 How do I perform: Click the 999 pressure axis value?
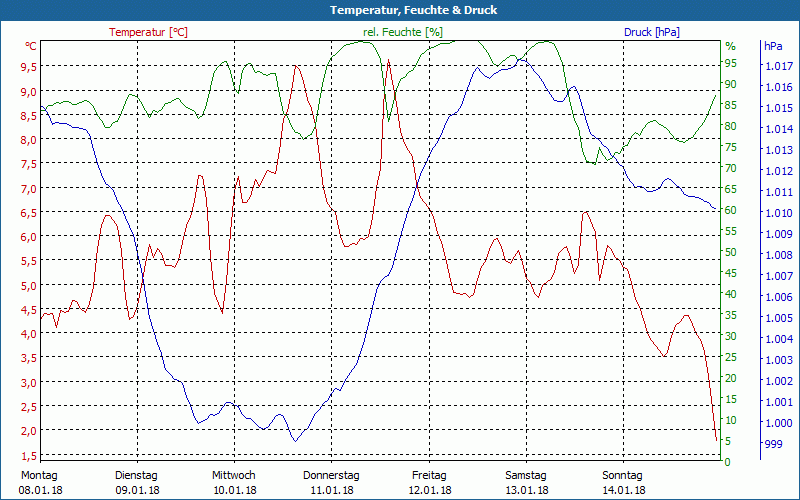click(x=773, y=444)
